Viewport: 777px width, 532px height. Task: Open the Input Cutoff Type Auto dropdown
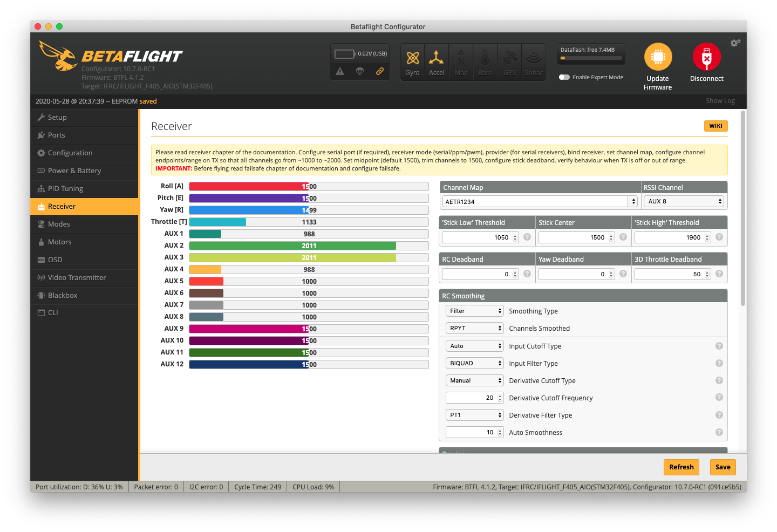point(475,346)
